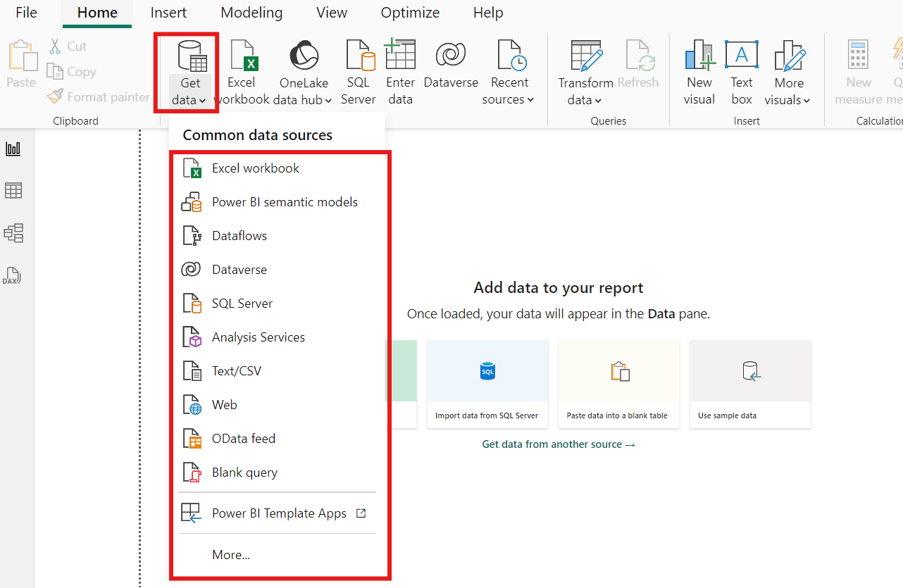
Task: Insert a New visual
Action: coord(699,73)
